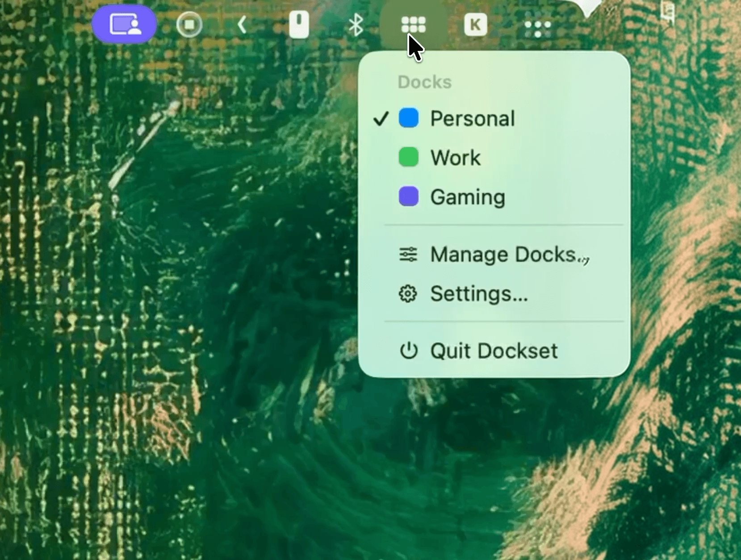Screen dimensions: 741x560
Task: Open Manage Docks
Action: (494, 255)
